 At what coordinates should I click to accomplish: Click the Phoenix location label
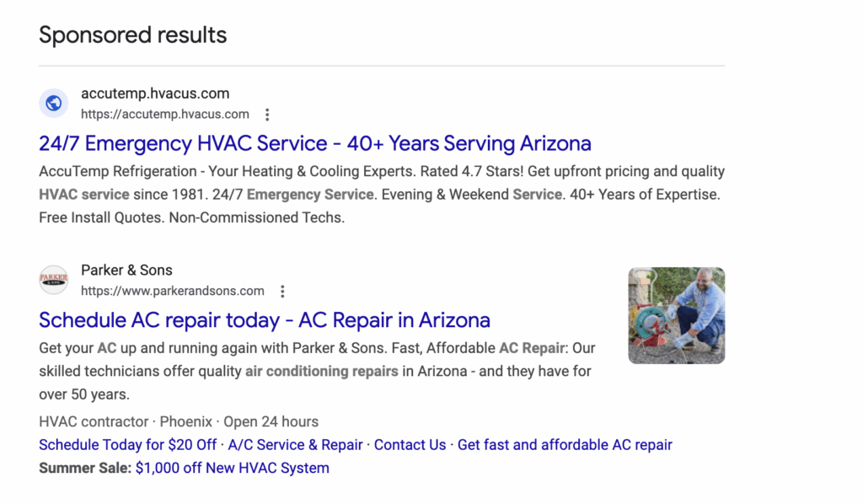186,421
